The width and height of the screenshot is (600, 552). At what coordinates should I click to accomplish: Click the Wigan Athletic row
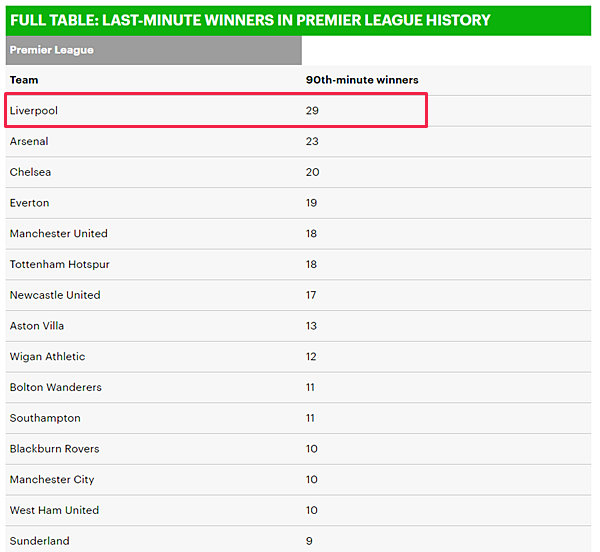pyautogui.click(x=298, y=357)
